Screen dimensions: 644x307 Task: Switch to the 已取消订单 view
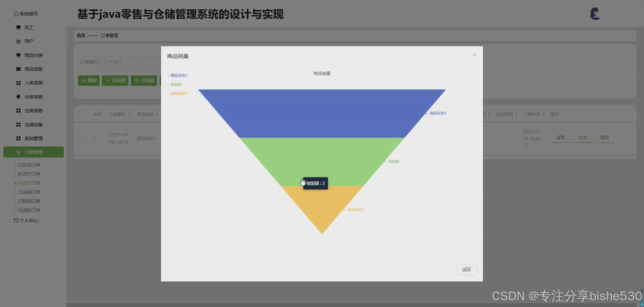click(x=29, y=201)
